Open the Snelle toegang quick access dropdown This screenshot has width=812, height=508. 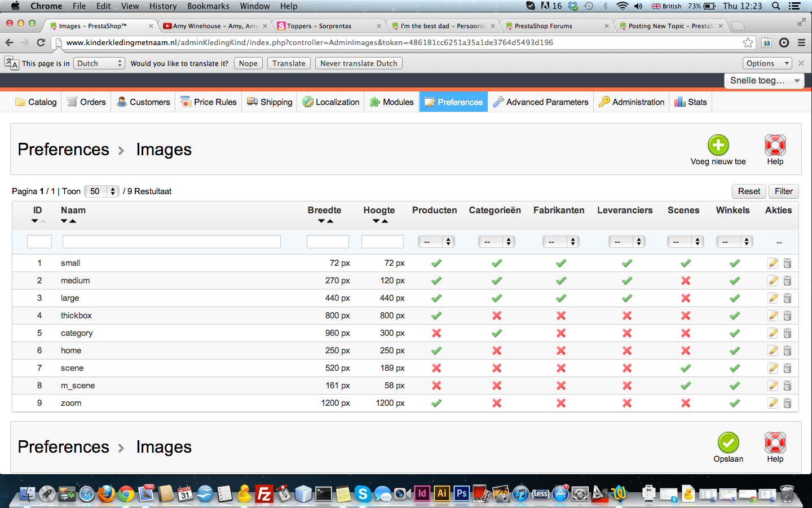[x=764, y=81]
